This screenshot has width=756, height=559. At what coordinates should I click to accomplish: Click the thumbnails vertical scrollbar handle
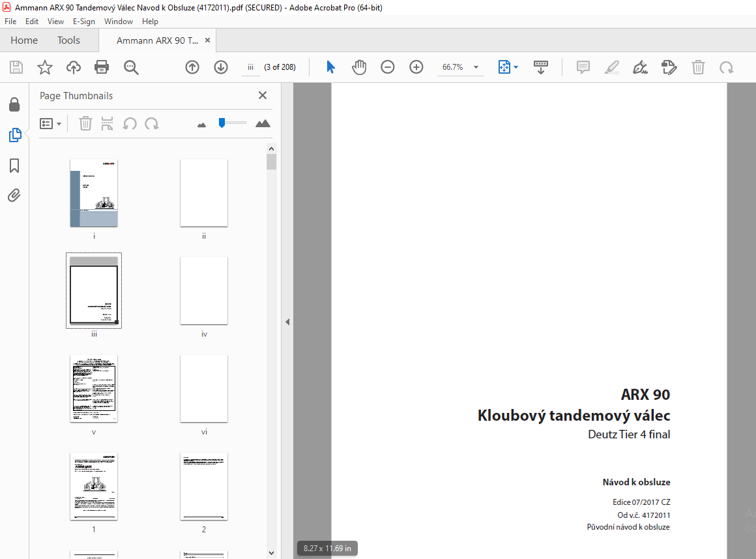pyautogui.click(x=272, y=162)
